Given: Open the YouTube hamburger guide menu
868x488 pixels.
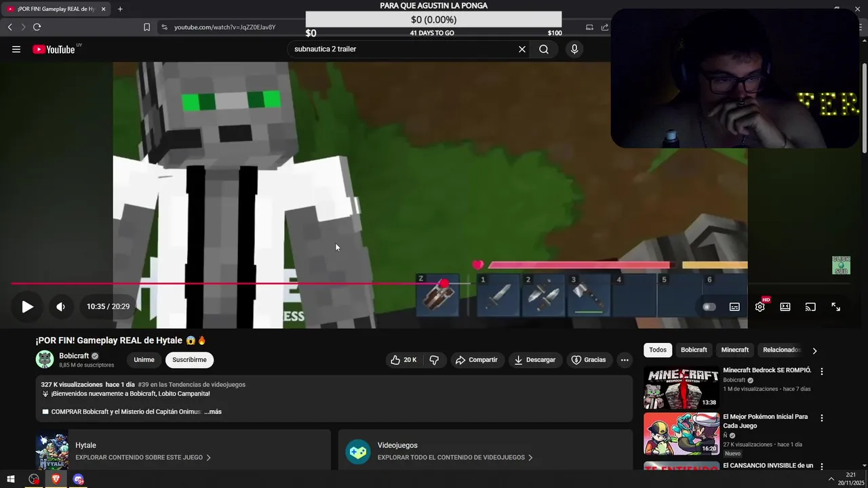Looking at the screenshot, I should point(16,49).
